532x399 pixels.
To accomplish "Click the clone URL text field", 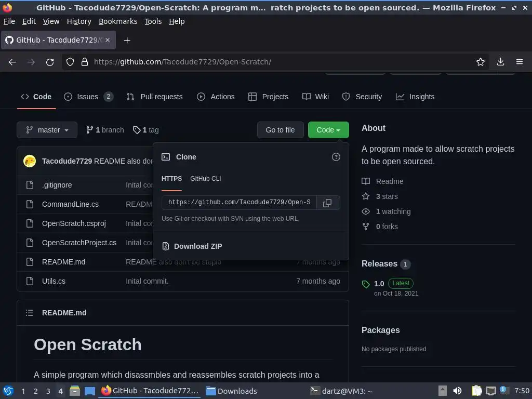I will click(239, 203).
